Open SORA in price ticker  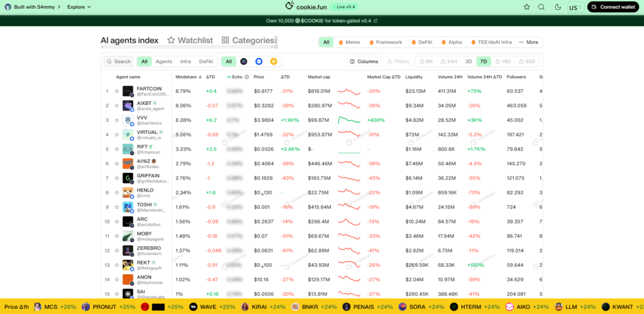coord(422,306)
